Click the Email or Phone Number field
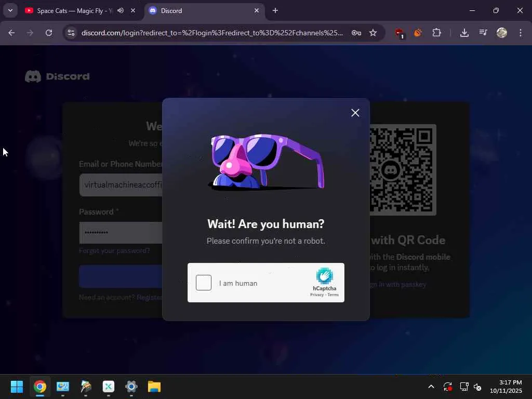532x399 pixels. pyautogui.click(x=121, y=185)
